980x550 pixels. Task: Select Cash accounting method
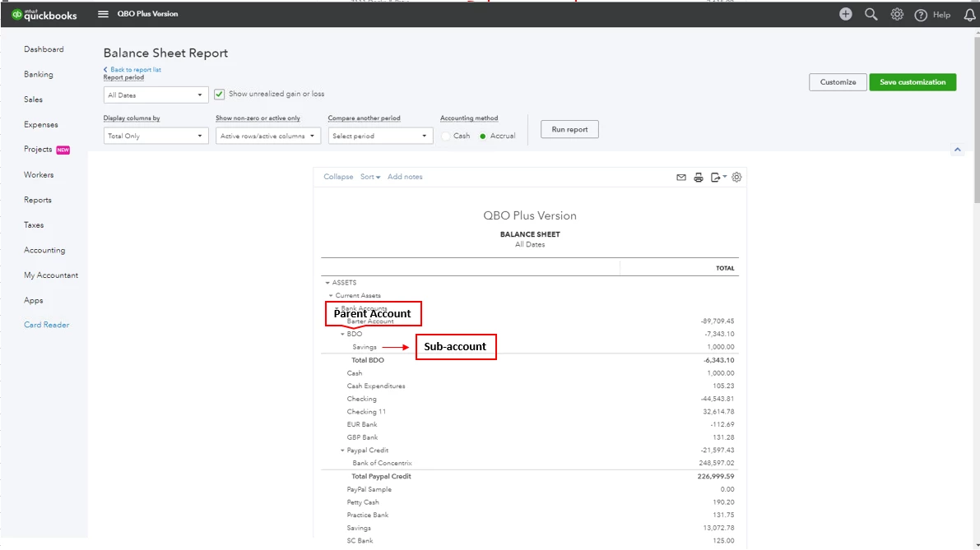446,136
